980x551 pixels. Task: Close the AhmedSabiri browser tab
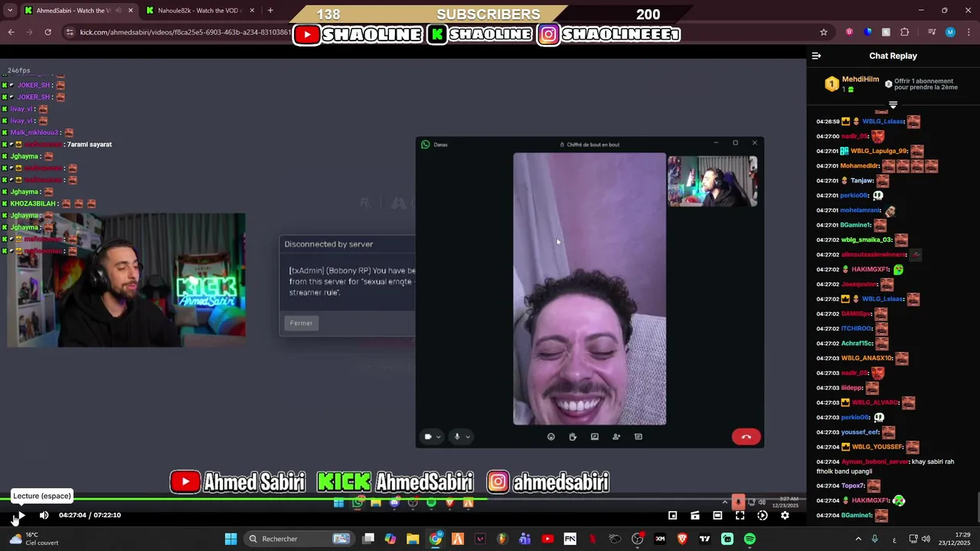point(130,11)
